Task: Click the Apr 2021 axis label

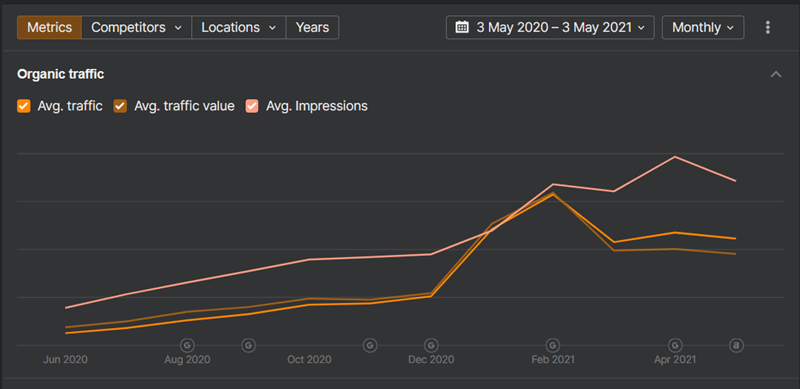Action: (x=675, y=360)
